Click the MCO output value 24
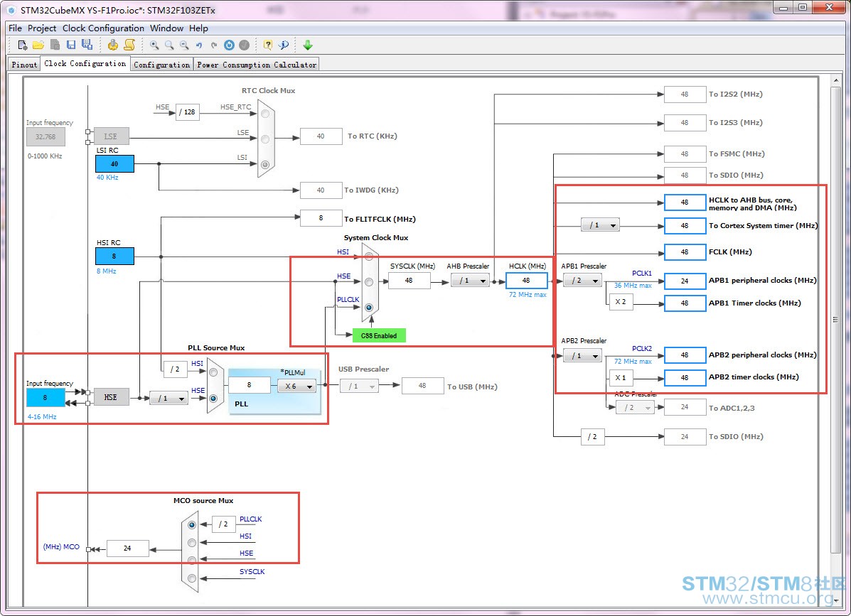Screen dimensions: 851x616 tap(127, 549)
